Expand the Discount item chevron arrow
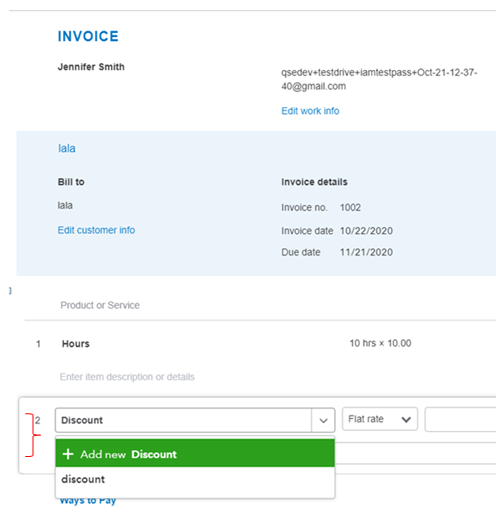This screenshot has height=519, width=496. pyautogui.click(x=323, y=420)
